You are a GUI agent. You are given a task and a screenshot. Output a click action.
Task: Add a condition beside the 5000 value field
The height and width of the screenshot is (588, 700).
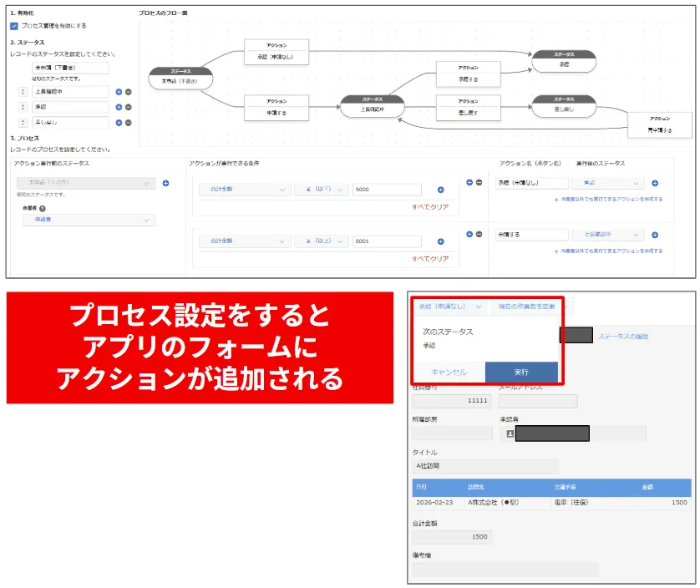point(440,190)
